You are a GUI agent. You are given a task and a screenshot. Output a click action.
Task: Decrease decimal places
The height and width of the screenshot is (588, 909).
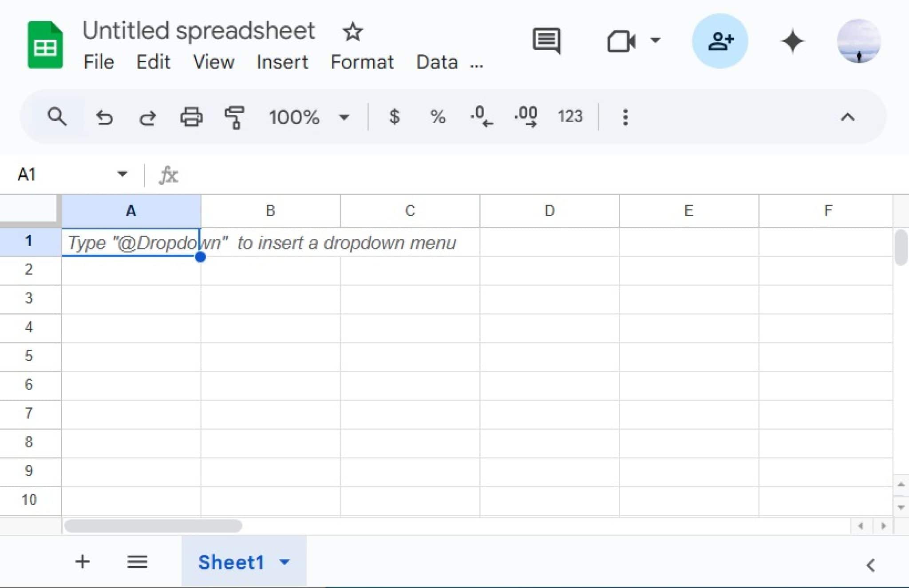480,117
